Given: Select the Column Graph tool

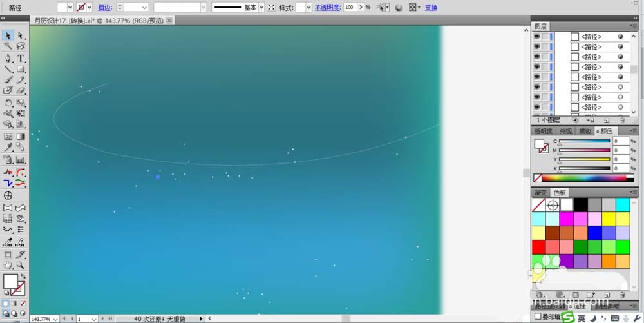Looking at the screenshot, I should point(21,160).
